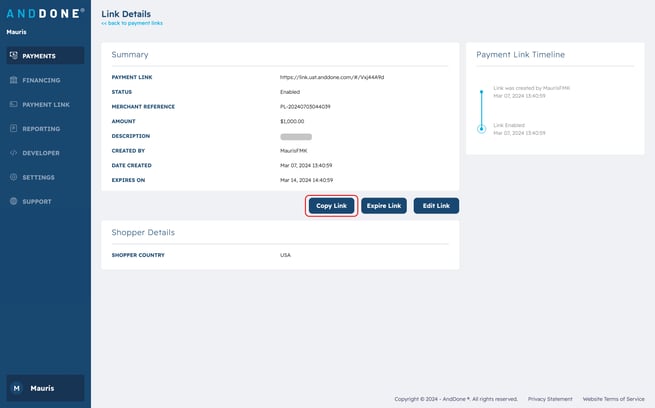Viewport: 655px width, 408px height.
Task: Click the USA shopper country value
Action: click(x=285, y=255)
